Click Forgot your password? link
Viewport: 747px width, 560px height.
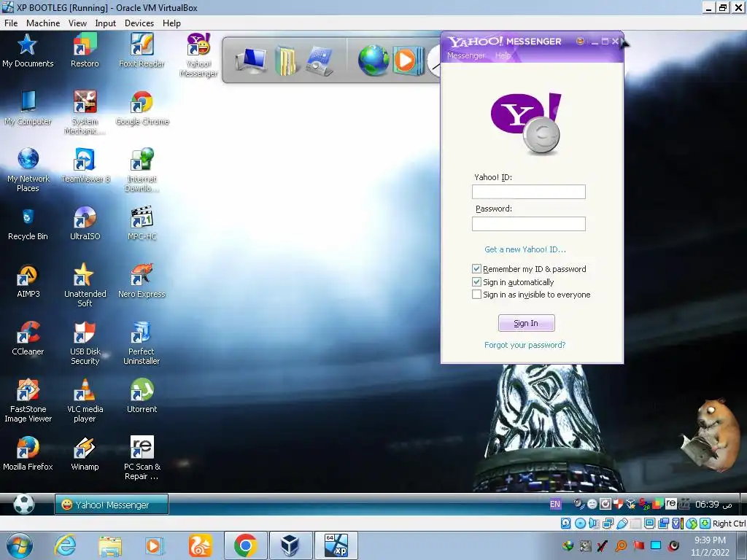tap(525, 345)
